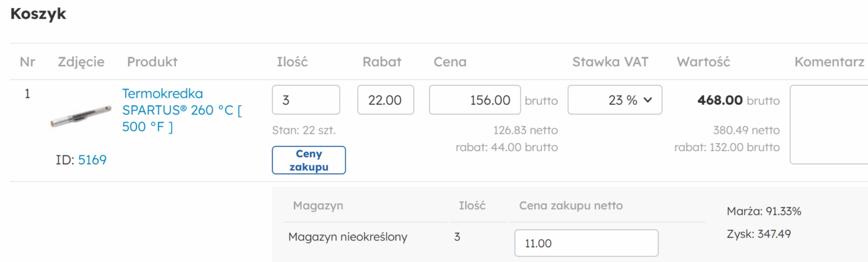Click the Magazyn nieokreślony warehouse row
This screenshot has width=868, height=262.
[348, 237]
